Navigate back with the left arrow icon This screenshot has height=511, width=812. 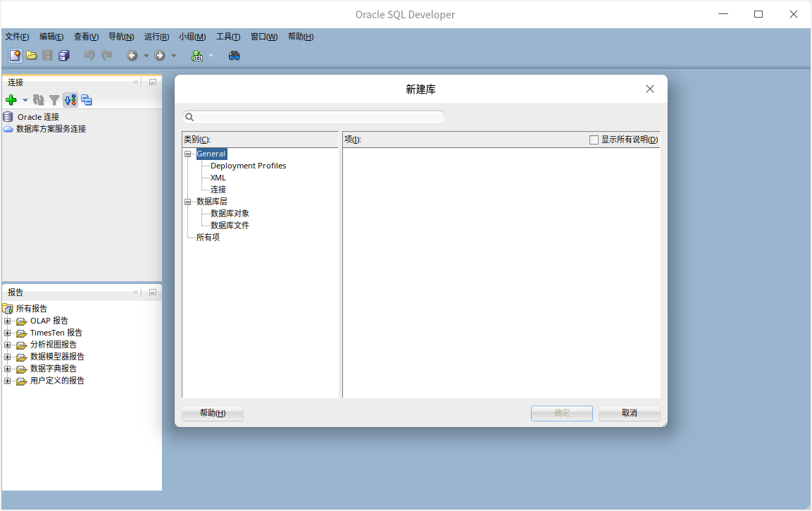point(132,56)
